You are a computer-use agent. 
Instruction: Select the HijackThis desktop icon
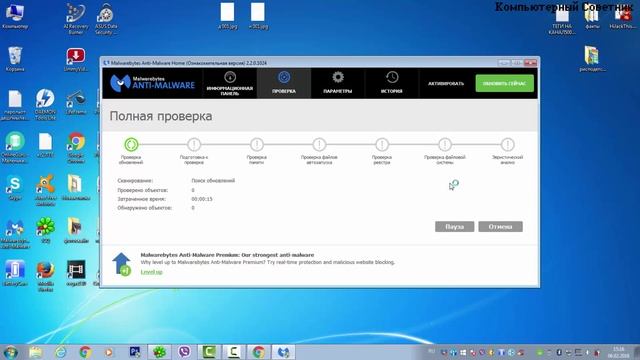[622, 17]
